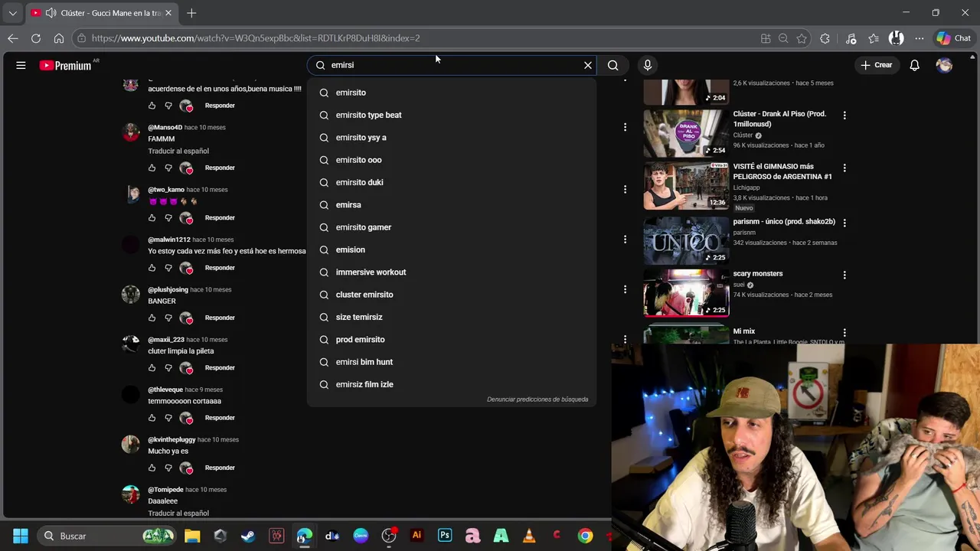
Task: Open Edge extensions puzzle icon
Action: (x=825, y=38)
